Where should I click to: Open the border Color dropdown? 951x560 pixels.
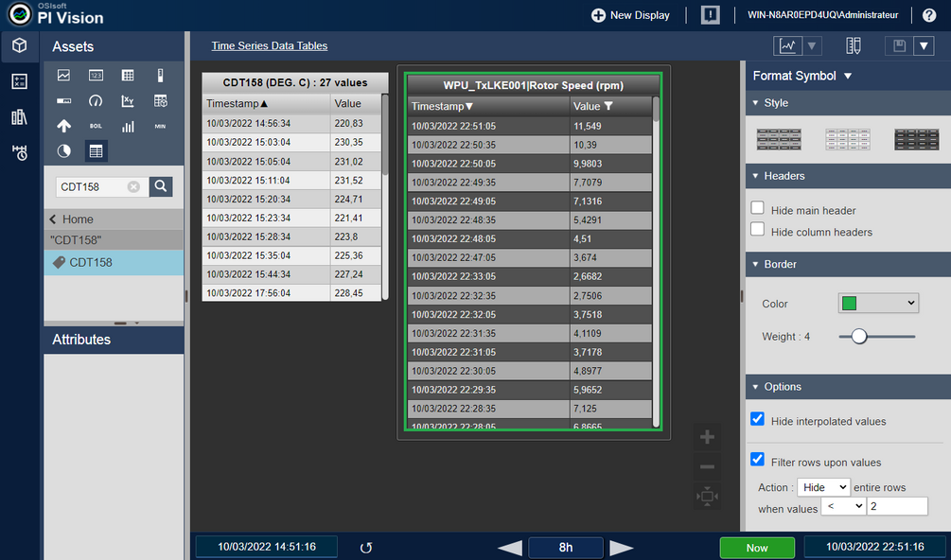[878, 303]
